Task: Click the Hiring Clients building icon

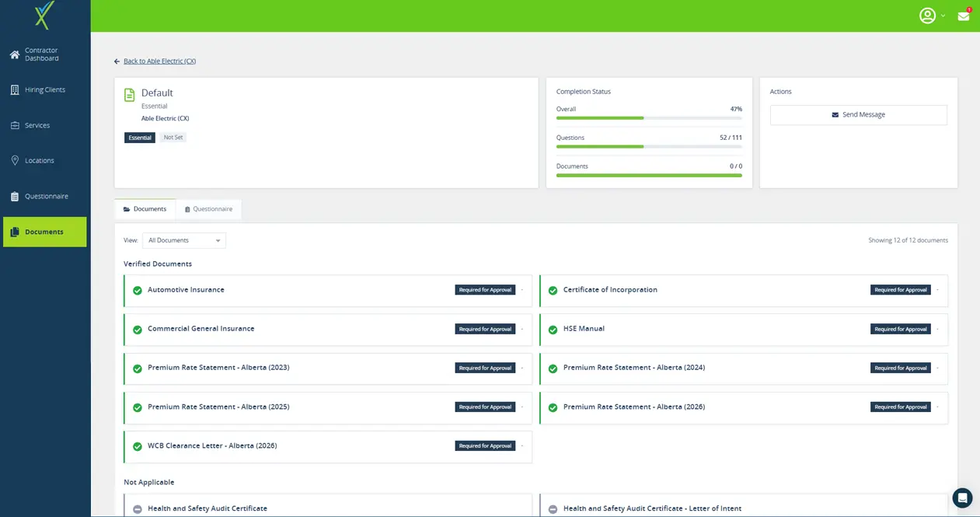Action: point(14,89)
